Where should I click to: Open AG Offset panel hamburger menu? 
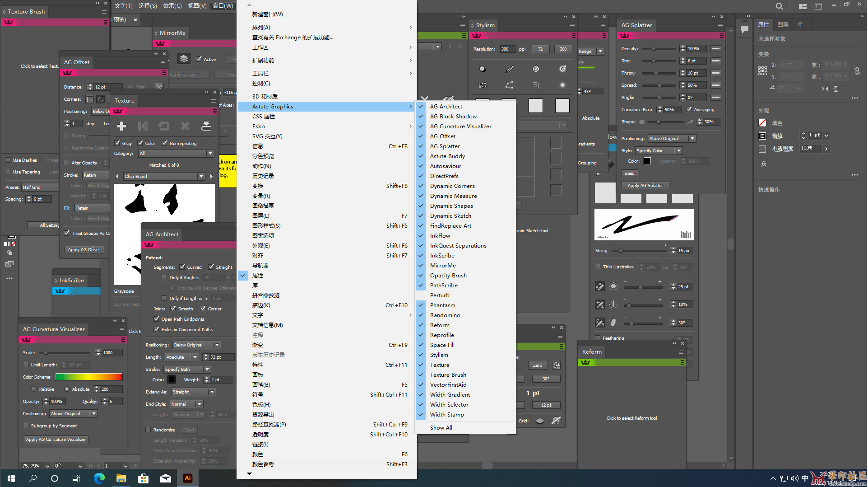[x=162, y=62]
